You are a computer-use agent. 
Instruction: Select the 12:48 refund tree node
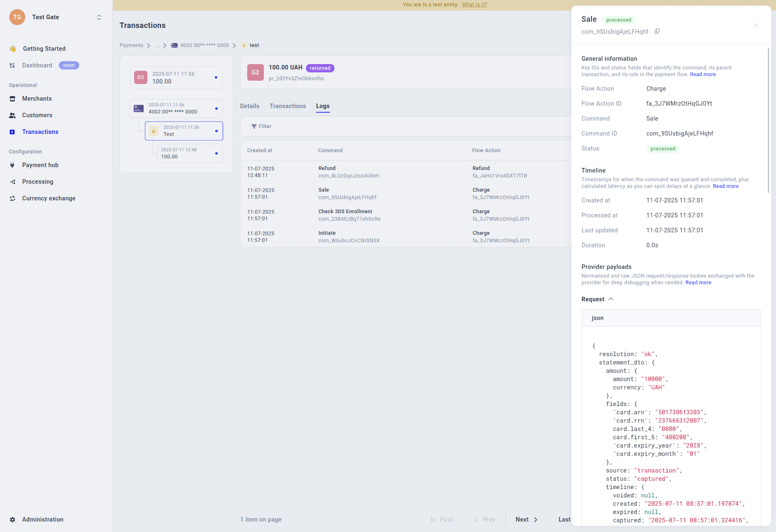coord(190,153)
